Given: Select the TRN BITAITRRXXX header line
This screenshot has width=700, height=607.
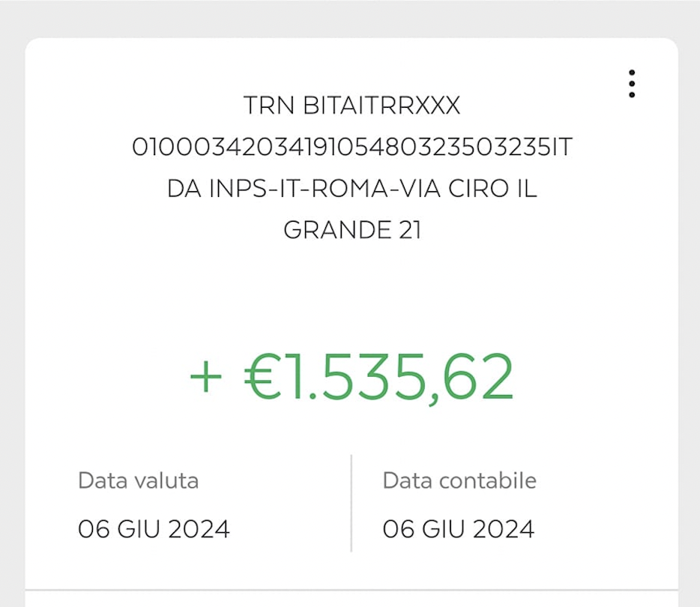Looking at the screenshot, I should tap(351, 106).
